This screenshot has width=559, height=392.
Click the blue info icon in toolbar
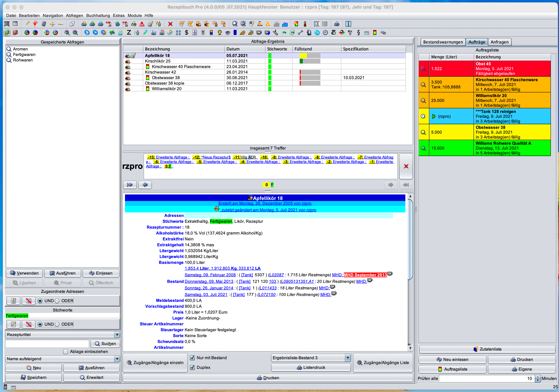pos(348,24)
